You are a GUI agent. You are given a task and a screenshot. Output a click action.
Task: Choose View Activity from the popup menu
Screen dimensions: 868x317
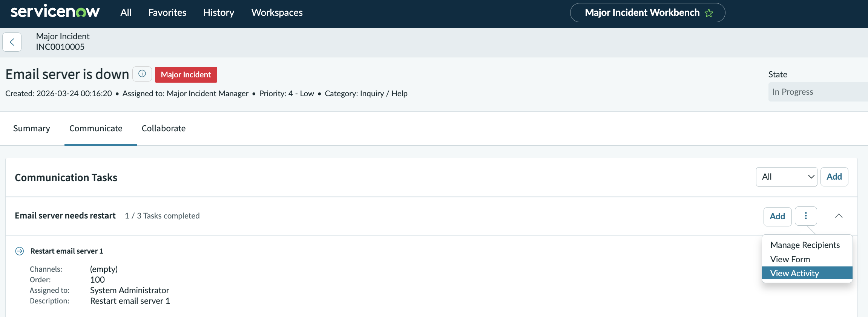pos(807,273)
